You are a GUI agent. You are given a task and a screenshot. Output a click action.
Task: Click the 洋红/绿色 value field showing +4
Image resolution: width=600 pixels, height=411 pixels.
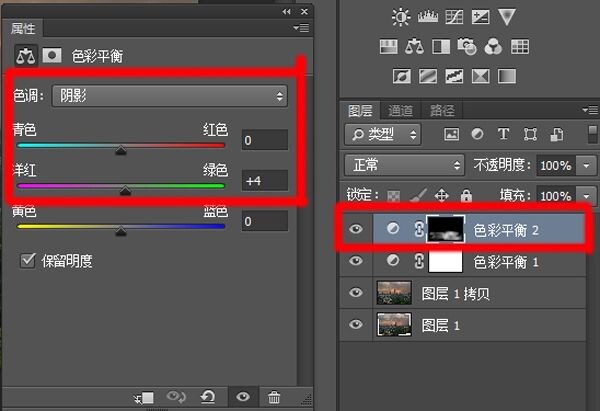click(265, 181)
